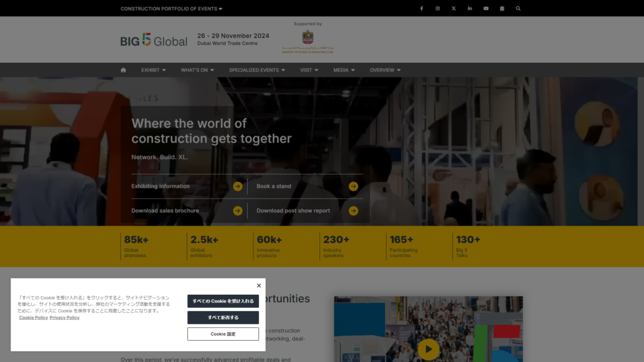Click arrow icon beside Download sales brochure
The height and width of the screenshot is (362, 644).
pos(237,211)
